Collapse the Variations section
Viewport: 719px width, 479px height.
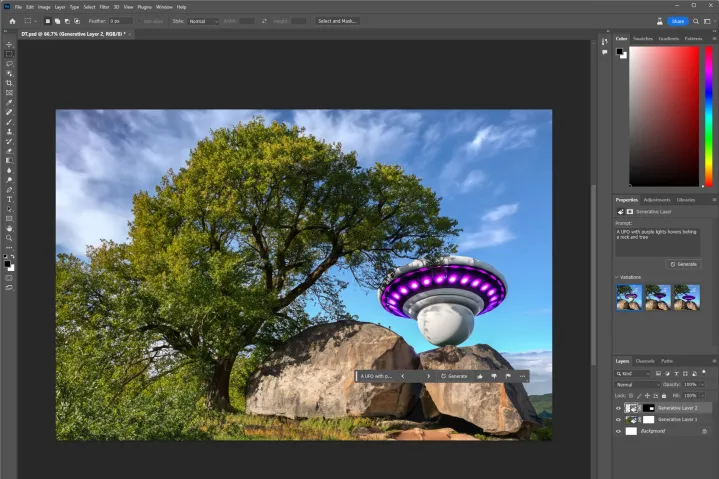pyautogui.click(x=617, y=277)
